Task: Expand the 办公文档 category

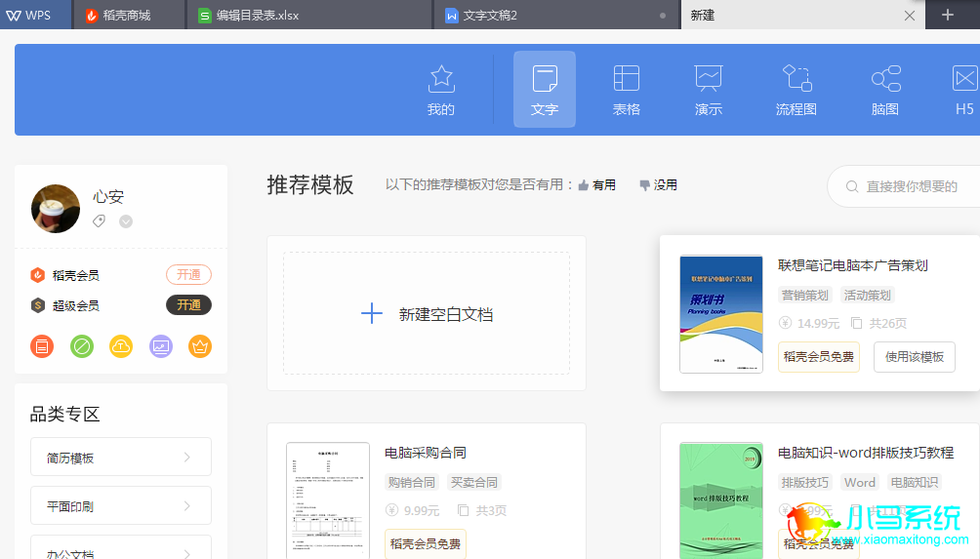Action: coord(121,547)
